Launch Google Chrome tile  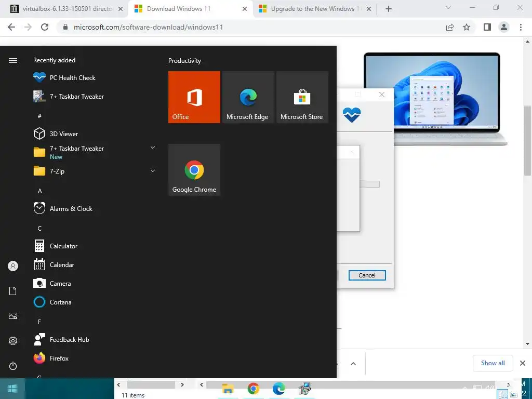click(x=194, y=170)
